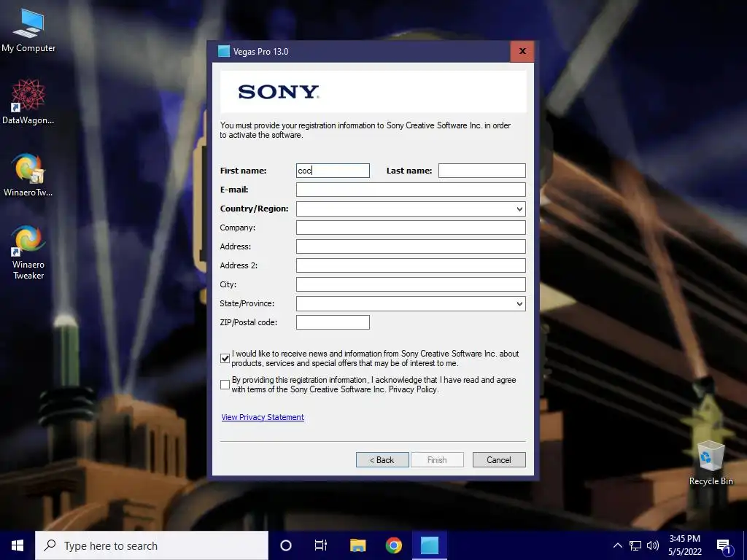
Task: Click the Company input field
Action: 411,227
